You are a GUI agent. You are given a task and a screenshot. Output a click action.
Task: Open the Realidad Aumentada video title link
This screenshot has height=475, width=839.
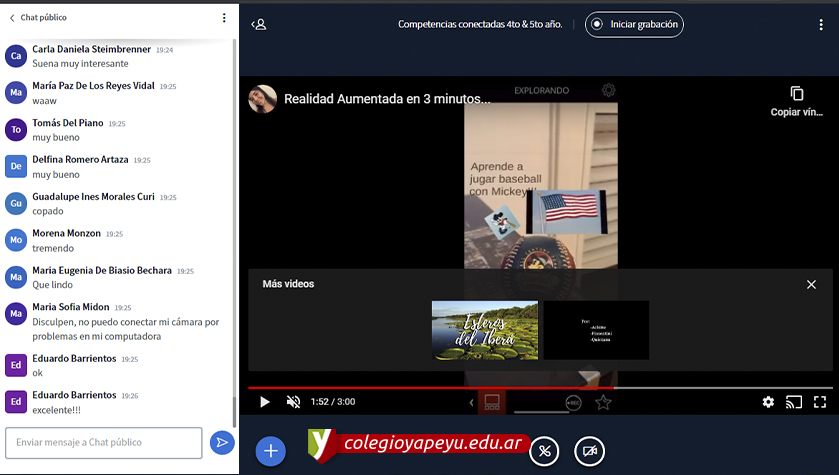coord(387,99)
